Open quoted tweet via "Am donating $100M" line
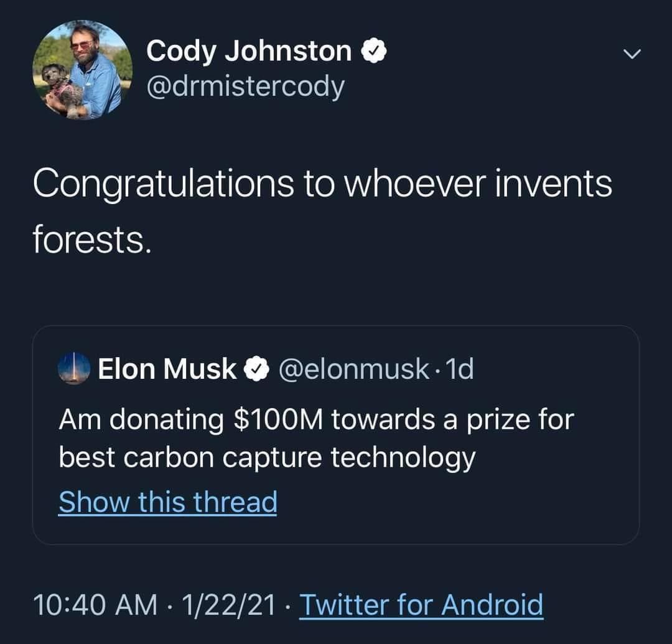The image size is (672, 644). point(315,419)
